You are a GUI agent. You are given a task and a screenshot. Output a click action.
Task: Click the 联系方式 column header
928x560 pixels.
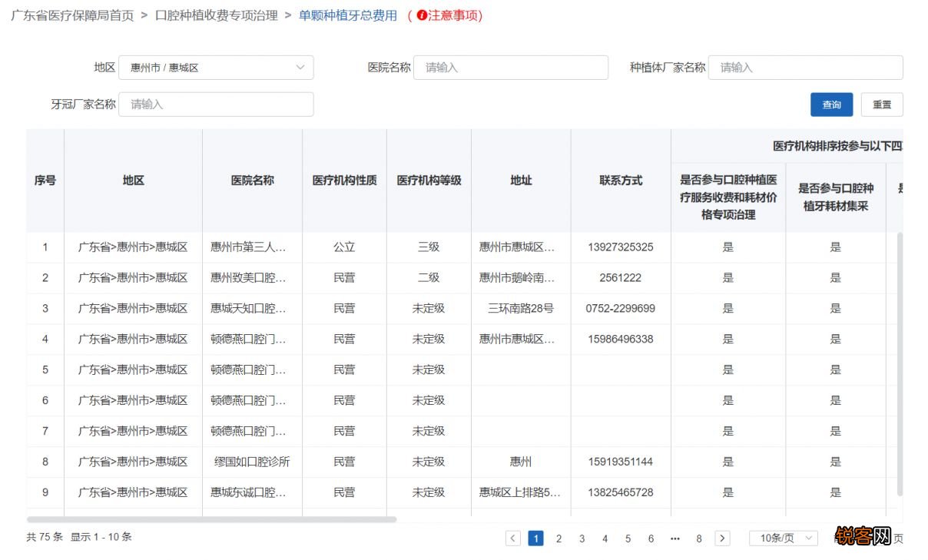coord(621,181)
